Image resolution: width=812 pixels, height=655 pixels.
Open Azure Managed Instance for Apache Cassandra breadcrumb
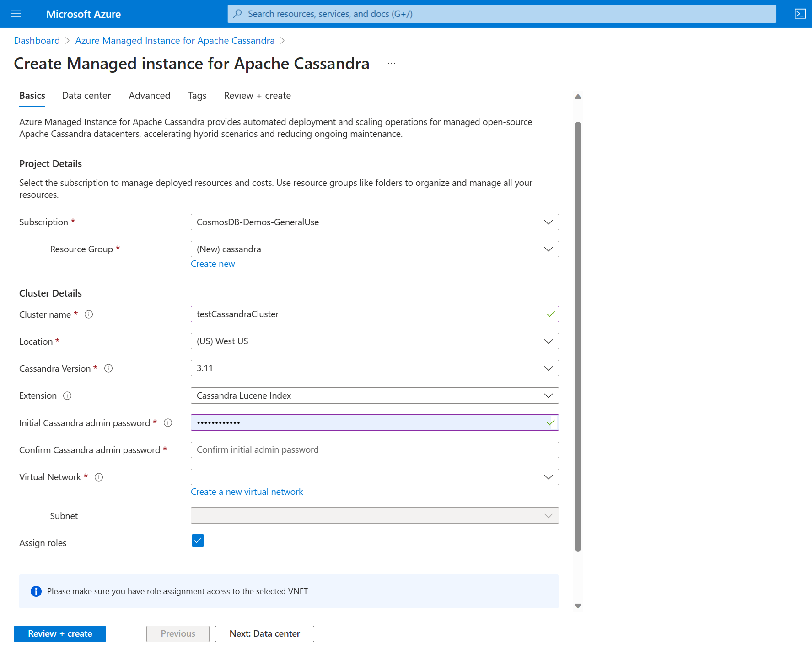175,41
